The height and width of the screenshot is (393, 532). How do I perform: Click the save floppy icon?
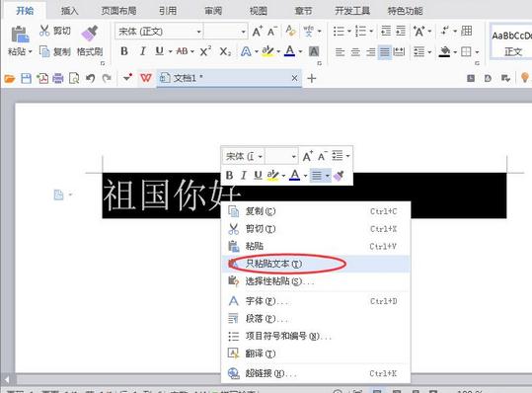(26, 78)
